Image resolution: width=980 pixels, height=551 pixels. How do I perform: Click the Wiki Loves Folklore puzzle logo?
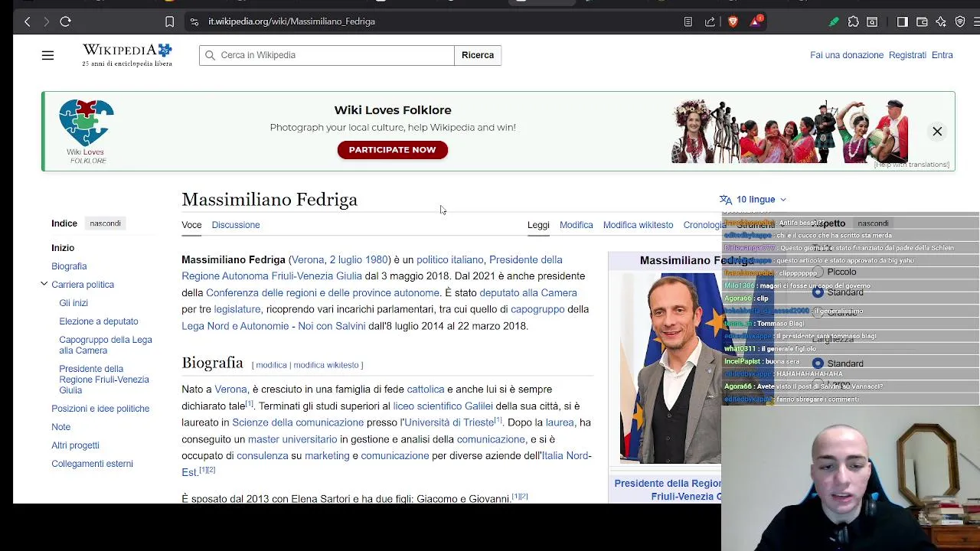click(x=87, y=131)
